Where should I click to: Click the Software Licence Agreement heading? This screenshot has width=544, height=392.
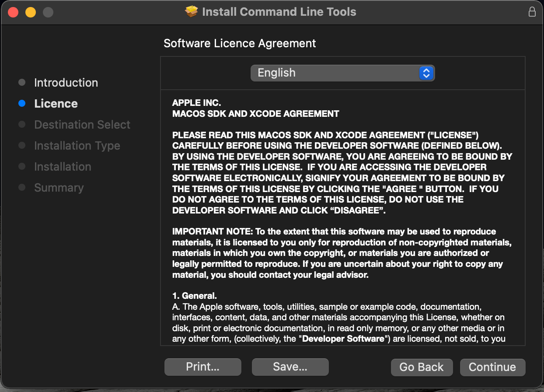(x=240, y=43)
